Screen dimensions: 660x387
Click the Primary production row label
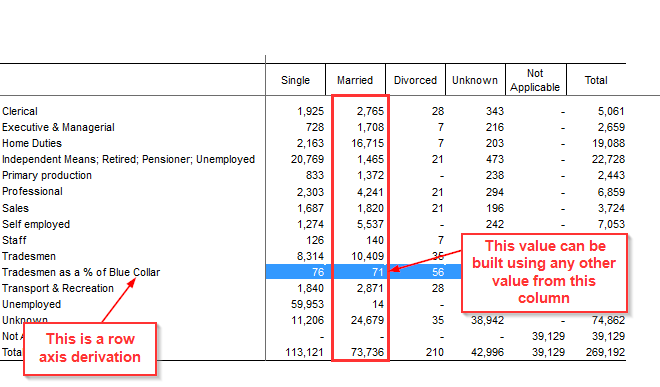[47, 175]
